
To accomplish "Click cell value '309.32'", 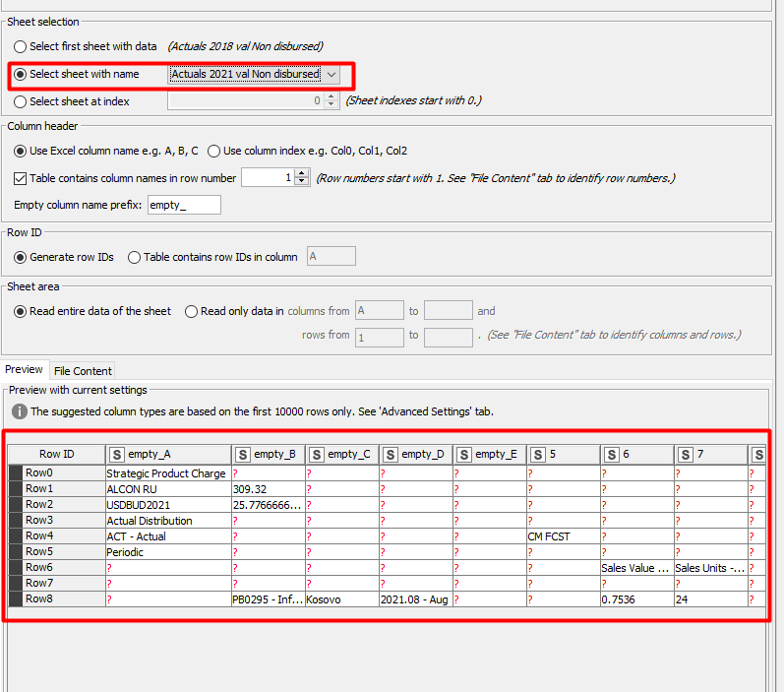I will coord(269,489).
